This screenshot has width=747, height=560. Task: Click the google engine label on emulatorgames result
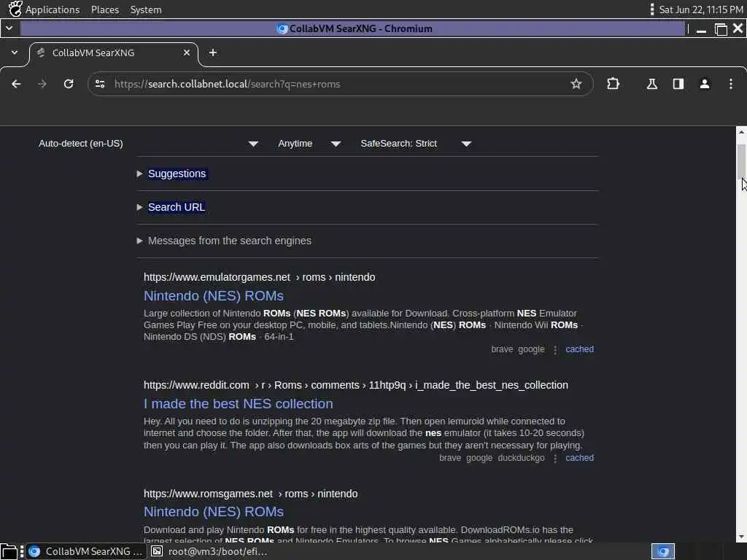tap(531, 349)
